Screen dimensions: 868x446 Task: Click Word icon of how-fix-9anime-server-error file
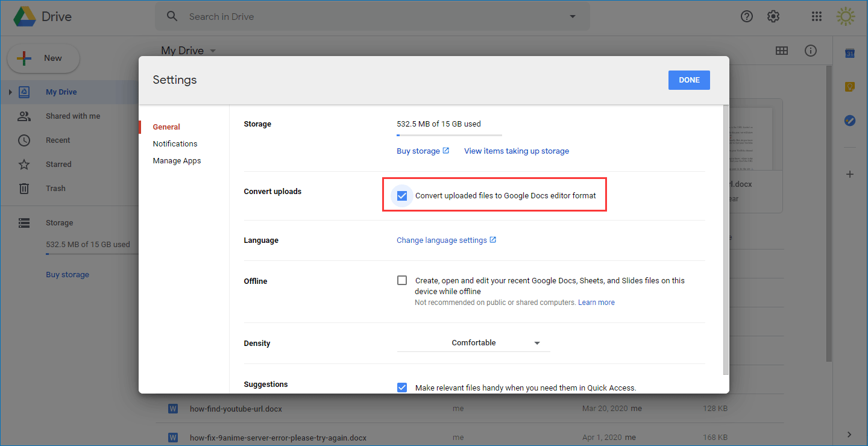[173, 438]
